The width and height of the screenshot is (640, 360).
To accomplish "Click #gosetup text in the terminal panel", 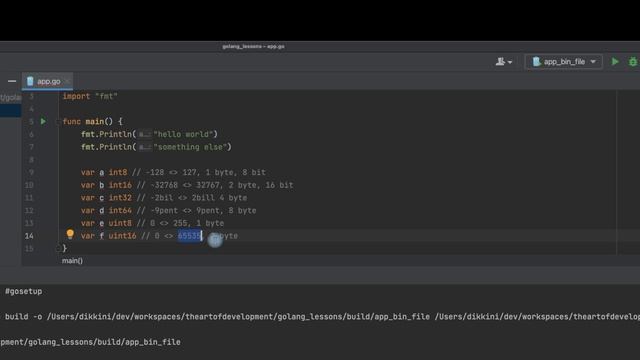I will click(23, 291).
